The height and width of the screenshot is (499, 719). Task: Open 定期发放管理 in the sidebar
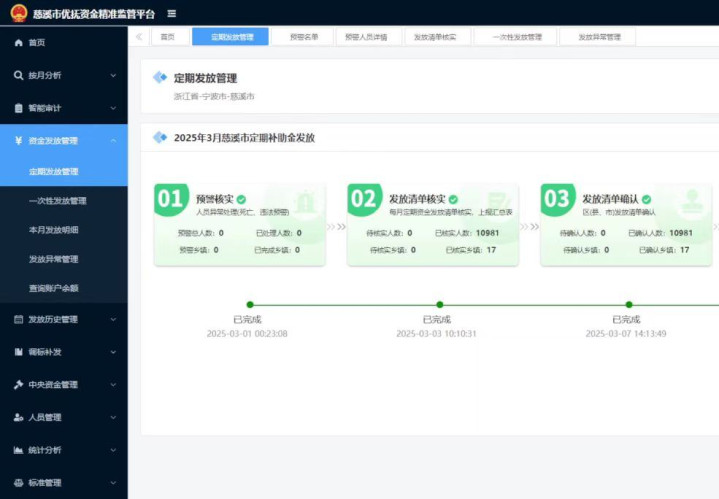64,172
